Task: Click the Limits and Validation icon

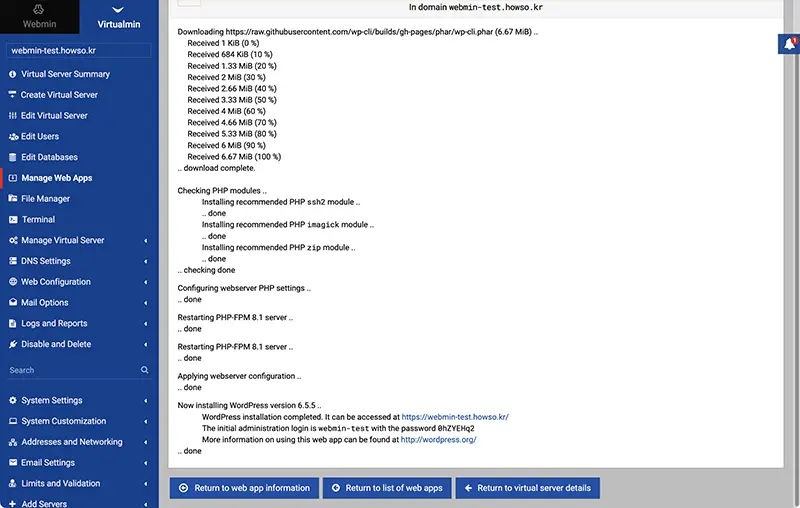Action: [x=13, y=484]
